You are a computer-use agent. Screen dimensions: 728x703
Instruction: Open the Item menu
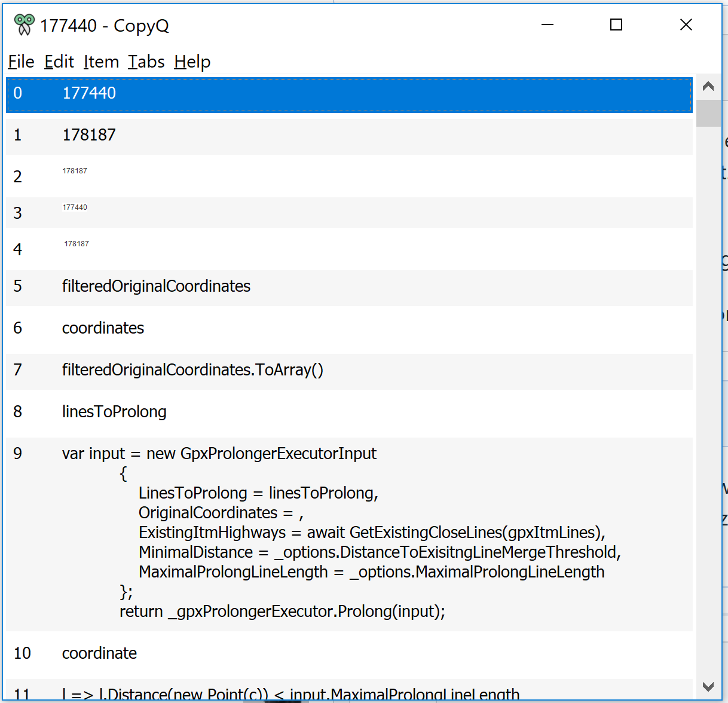coord(100,62)
